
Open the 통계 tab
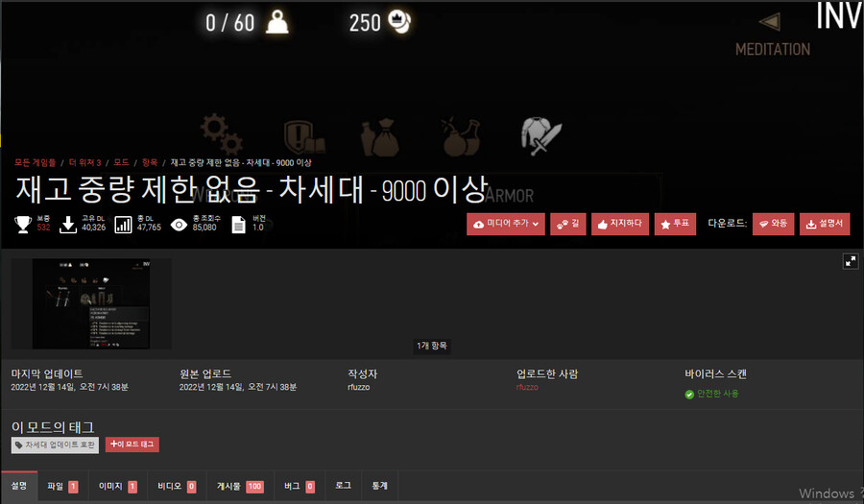[379, 486]
